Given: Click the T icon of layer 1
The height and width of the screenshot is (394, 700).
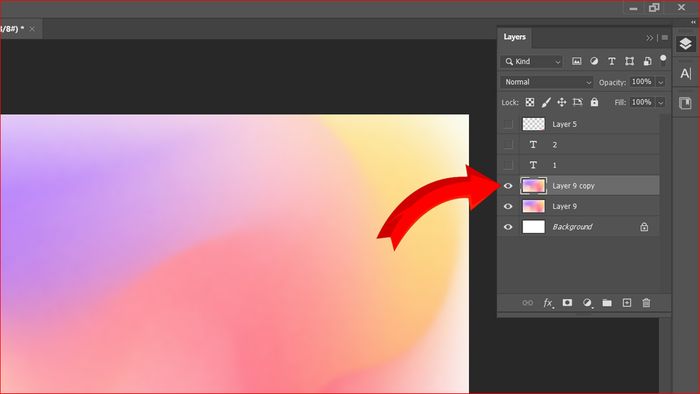Looking at the screenshot, I should [533, 165].
